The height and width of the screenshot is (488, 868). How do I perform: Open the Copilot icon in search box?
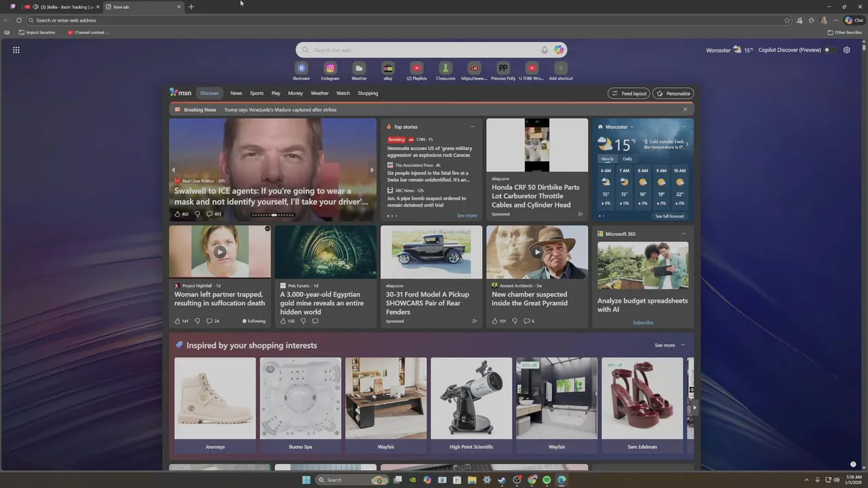(x=559, y=50)
